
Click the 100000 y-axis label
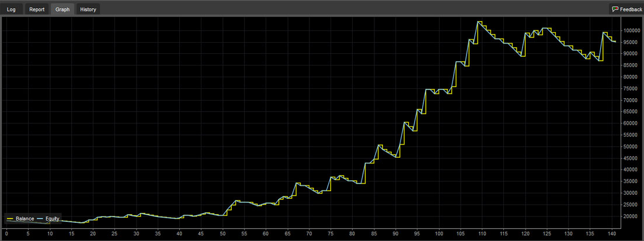click(632, 31)
